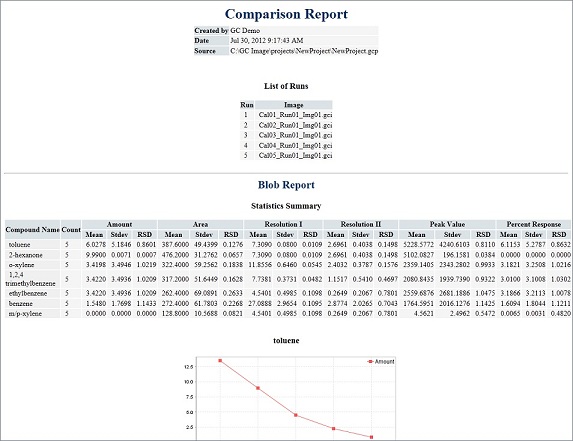Click the Amount legend entry in the chart
Screen dimensions: 573x441
click(381, 361)
